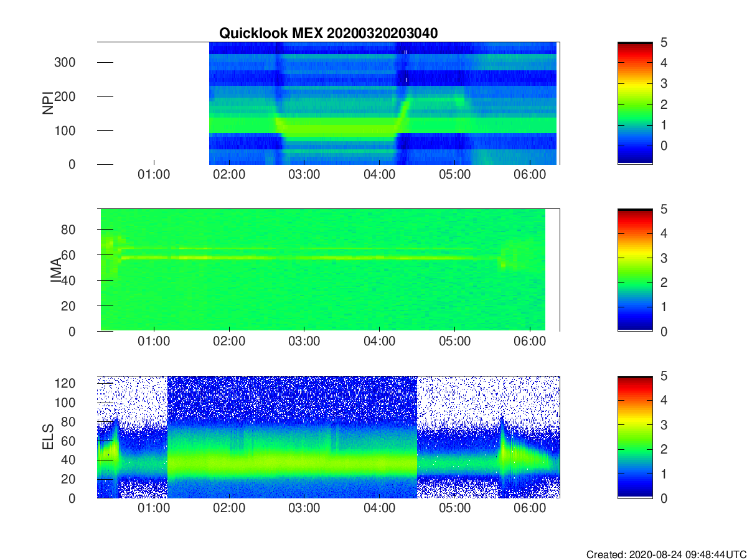Image resolution: width=747 pixels, height=560 pixels.
Task: Click 04:00 tick label under IMA panel
Action: [379, 342]
